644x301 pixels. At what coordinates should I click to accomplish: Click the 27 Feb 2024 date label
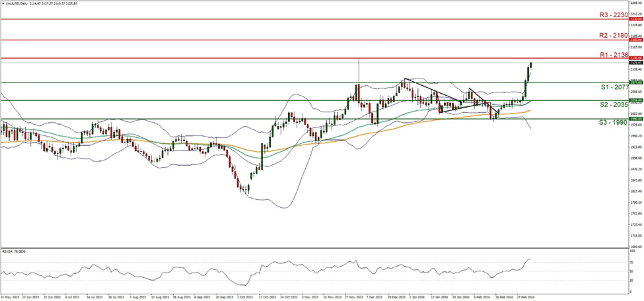coord(525,296)
